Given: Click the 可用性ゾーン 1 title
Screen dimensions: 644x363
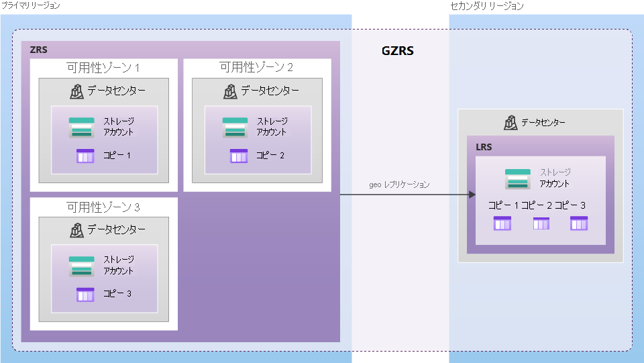Looking at the screenshot, I should click(x=103, y=67).
